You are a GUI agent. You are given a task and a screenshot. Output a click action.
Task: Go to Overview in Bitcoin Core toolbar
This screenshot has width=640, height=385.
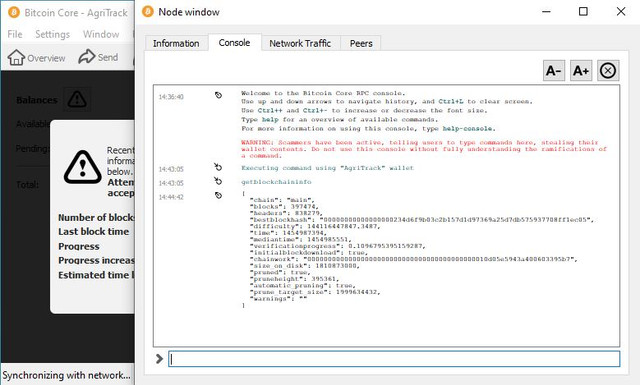[x=36, y=58]
